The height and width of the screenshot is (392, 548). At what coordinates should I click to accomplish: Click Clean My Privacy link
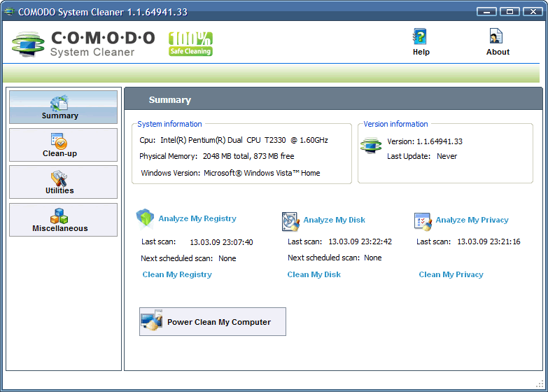pyautogui.click(x=451, y=274)
